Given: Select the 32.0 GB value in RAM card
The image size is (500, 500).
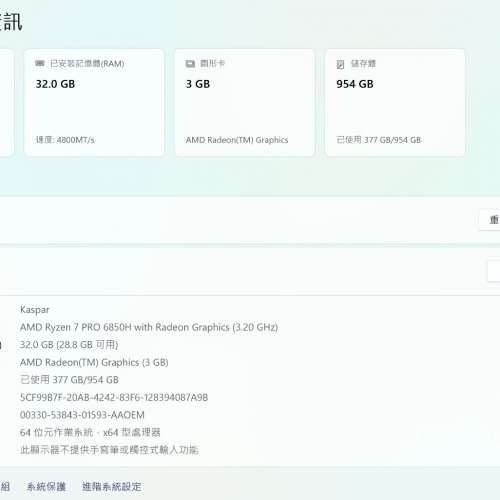Looking at the screenshot, I should (55, 84).
